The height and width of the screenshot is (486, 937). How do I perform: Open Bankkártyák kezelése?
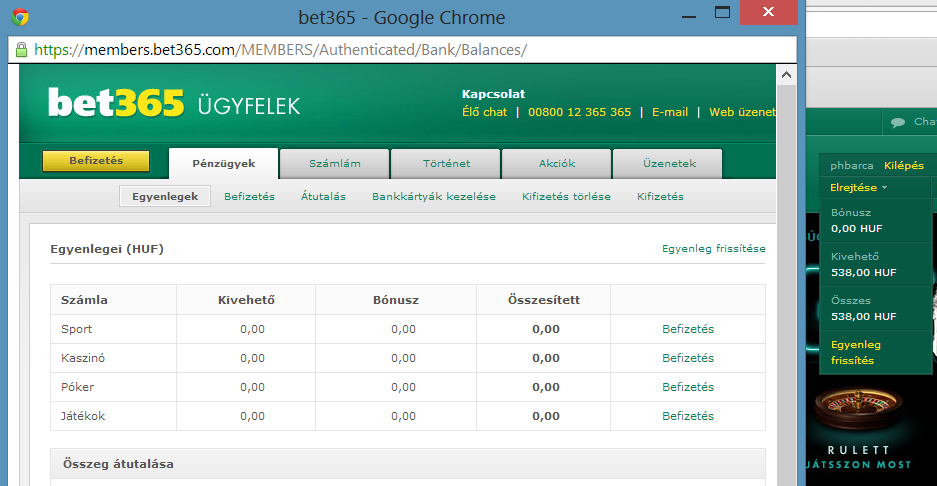coord(434,196)
